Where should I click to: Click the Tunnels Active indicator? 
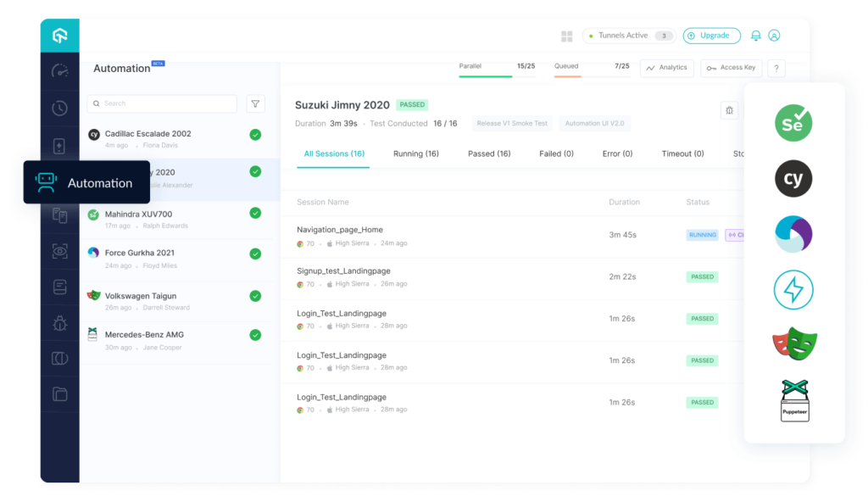pos(629,36)
